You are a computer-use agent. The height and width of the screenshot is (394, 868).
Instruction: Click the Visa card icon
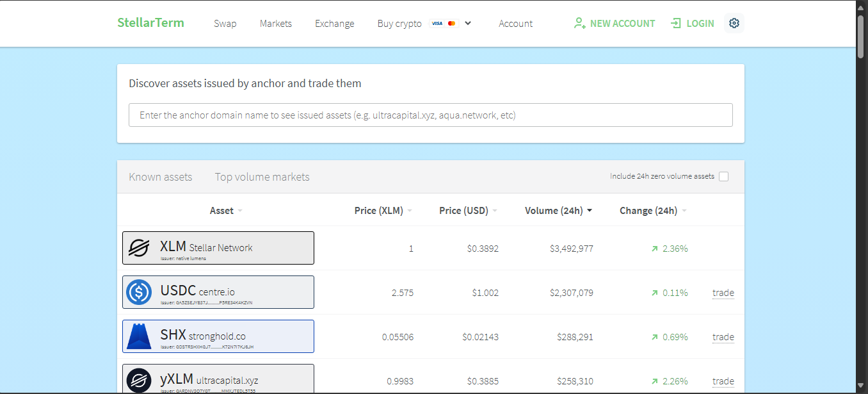tap(437, 24)
